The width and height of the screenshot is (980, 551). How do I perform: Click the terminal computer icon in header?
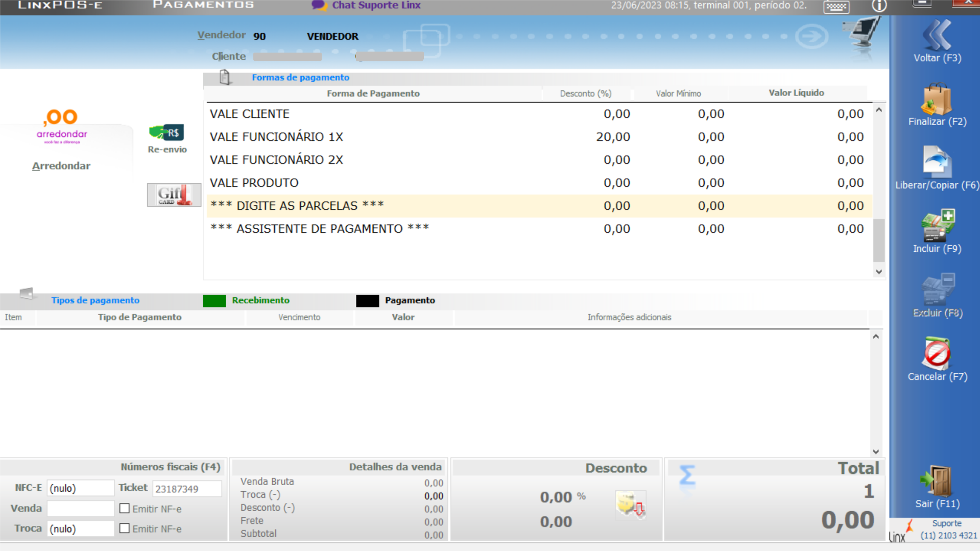pyautogui.click(x=863, y=33)
